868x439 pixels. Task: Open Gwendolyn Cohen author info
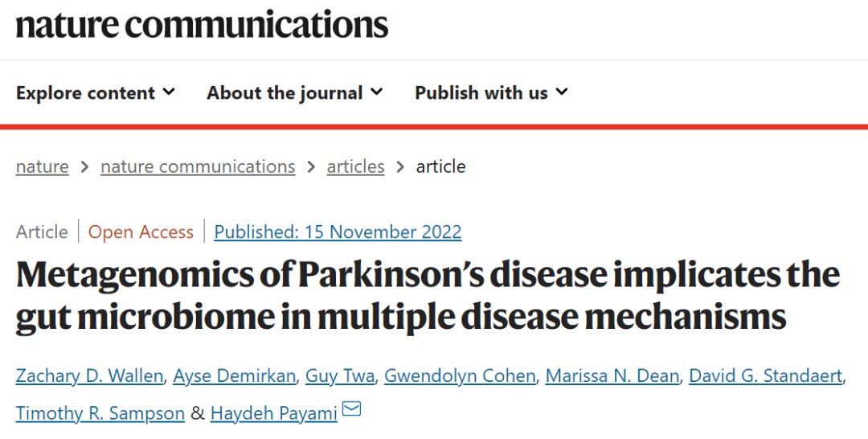[x=460, y=376]
